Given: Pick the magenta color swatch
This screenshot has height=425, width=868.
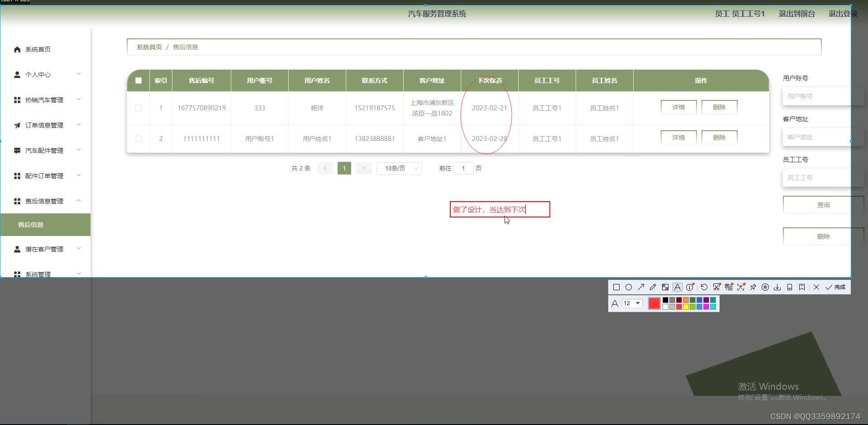Looking at the screenshot, I should click(x=706, y=307).
